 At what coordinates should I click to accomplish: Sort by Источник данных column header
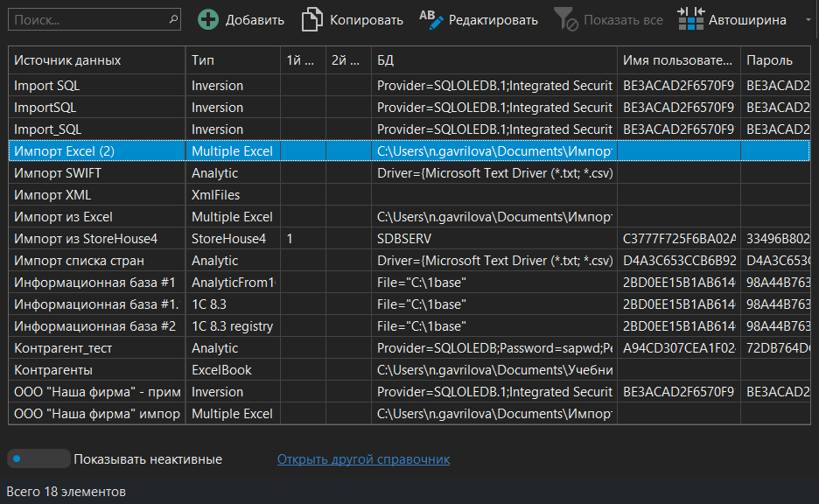67,60
